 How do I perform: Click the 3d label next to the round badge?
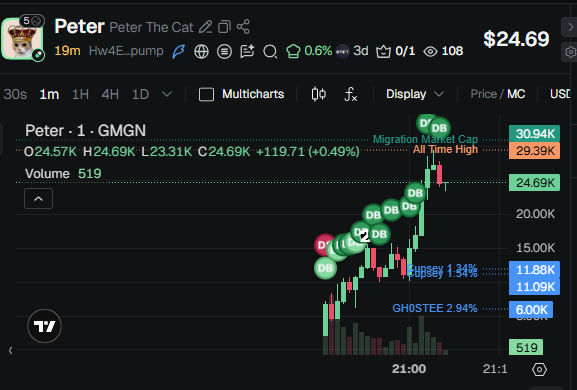coord(360,51)
